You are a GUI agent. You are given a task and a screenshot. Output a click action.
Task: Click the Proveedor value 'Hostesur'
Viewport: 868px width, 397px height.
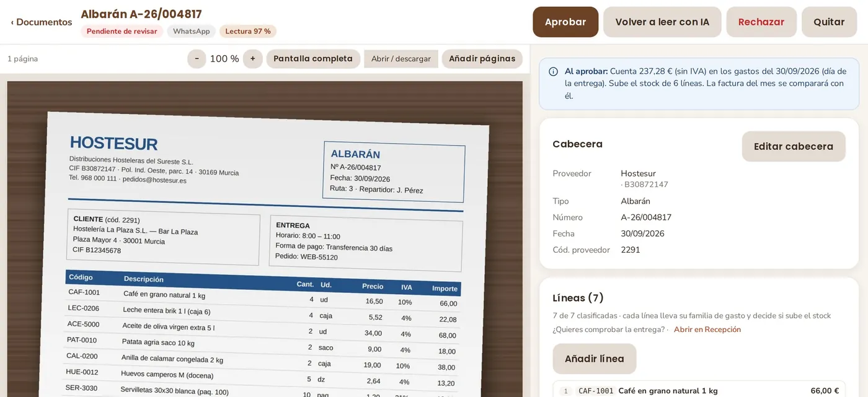click(638, 173)
